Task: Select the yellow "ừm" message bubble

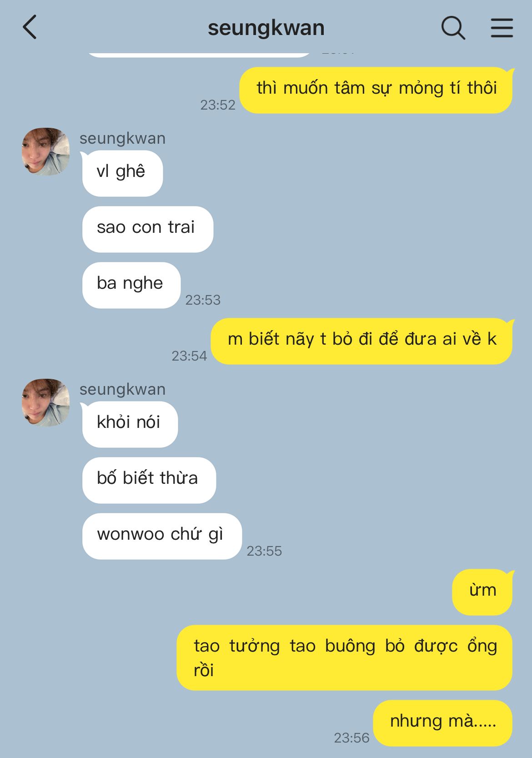Action: point(482,592)
